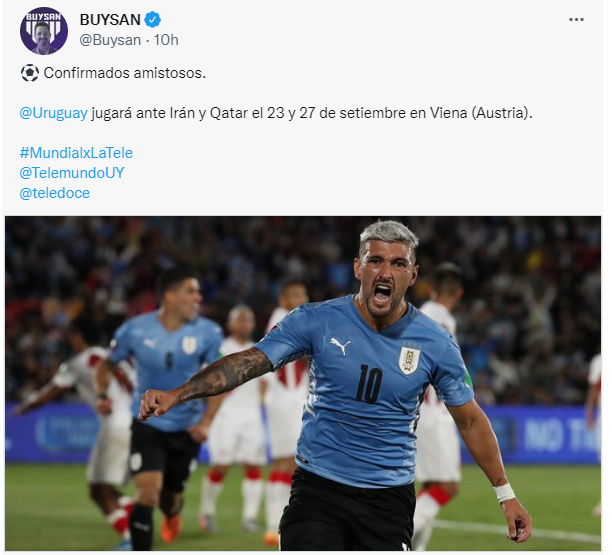Click the text 'Confirmados amistosos.'

point(125,73)
